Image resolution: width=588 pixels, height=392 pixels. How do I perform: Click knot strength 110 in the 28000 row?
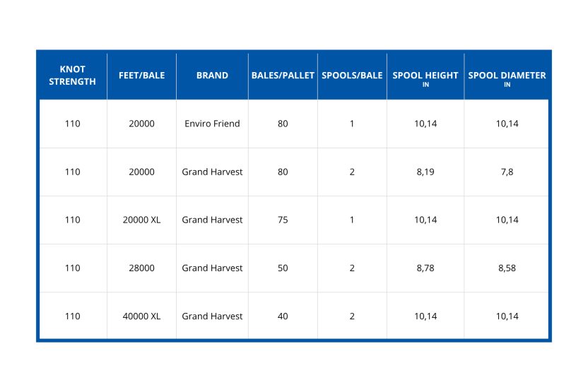click(x=72, y=268)
